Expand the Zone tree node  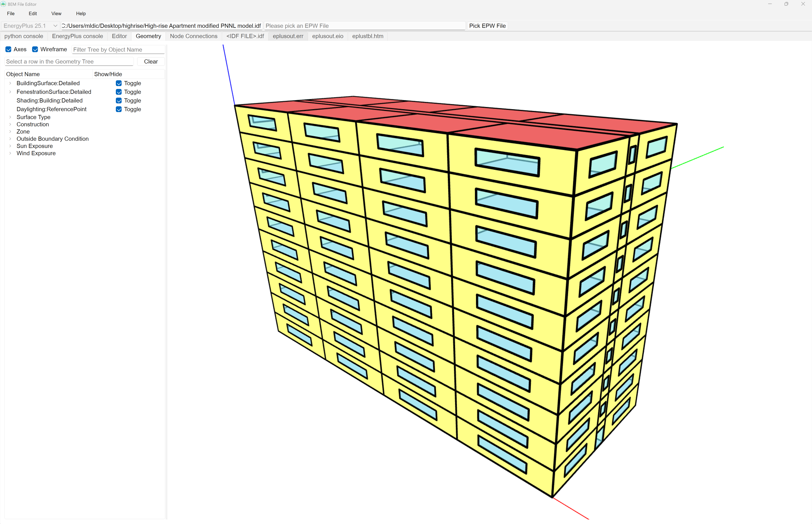(x=10, y=132)
